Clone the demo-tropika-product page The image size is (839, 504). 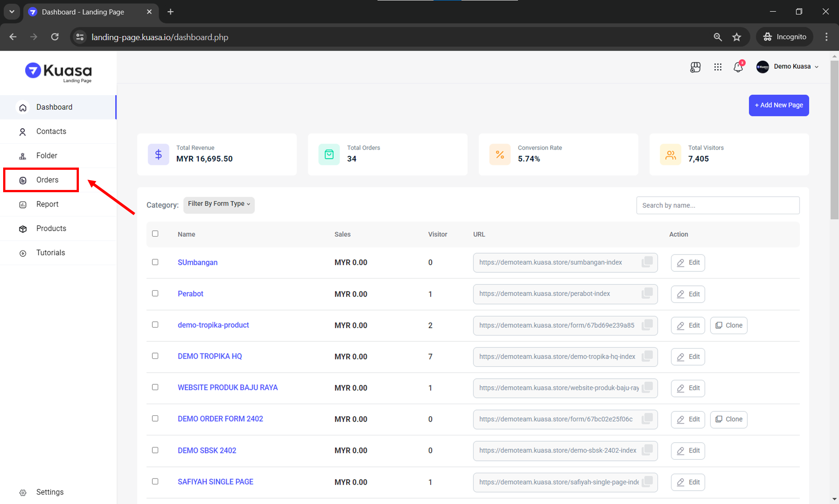pyautogui.click(x=728, y=325)
